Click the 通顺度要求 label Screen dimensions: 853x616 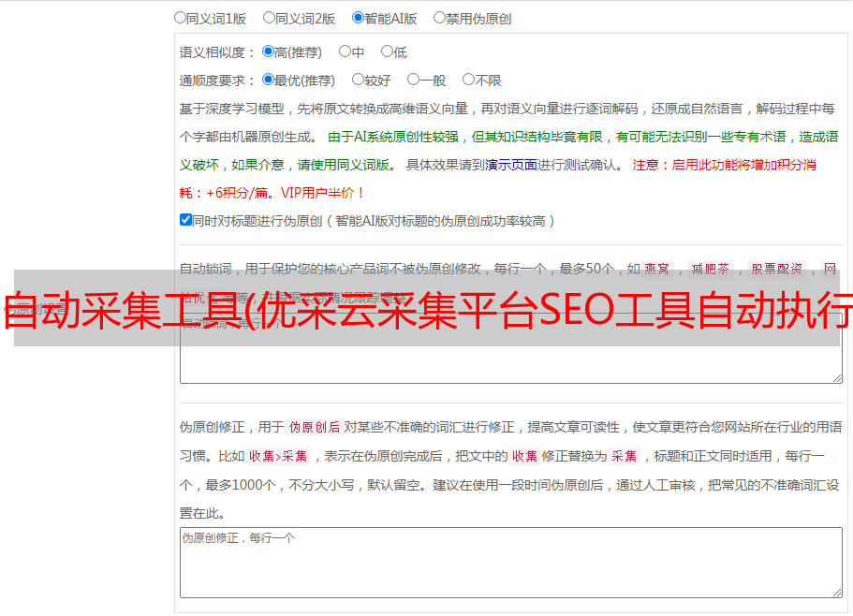217,81
